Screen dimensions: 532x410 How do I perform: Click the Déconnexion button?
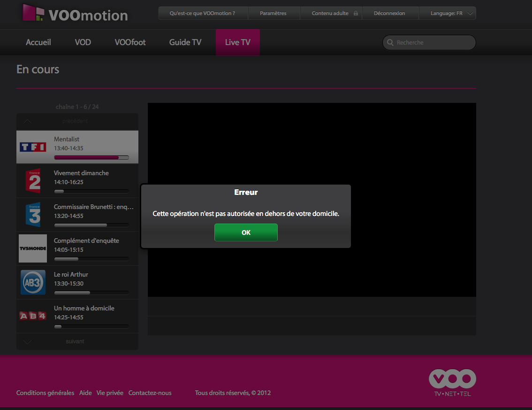[389, 13]
